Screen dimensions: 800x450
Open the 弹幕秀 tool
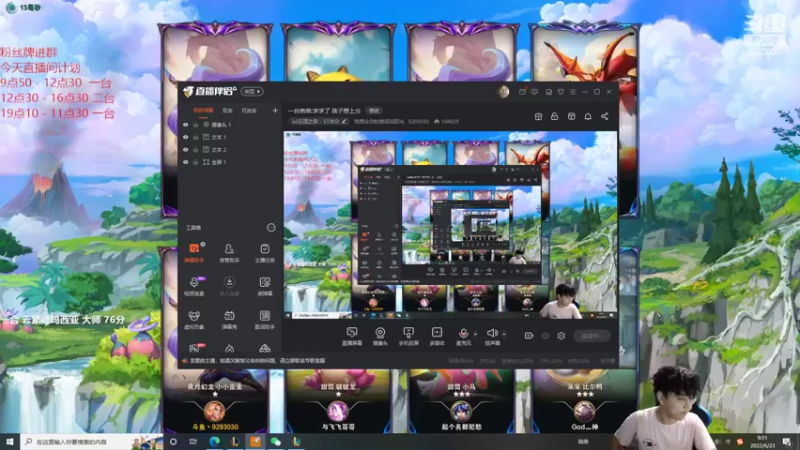pyautogui.click(x=229, y=319)
